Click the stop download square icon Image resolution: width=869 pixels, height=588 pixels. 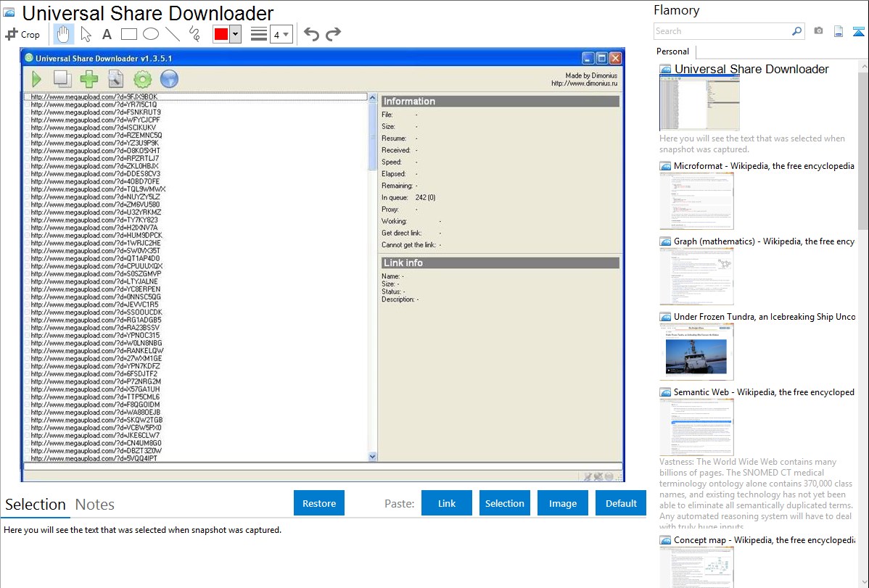pyautogui.click(x=62, y=79)
